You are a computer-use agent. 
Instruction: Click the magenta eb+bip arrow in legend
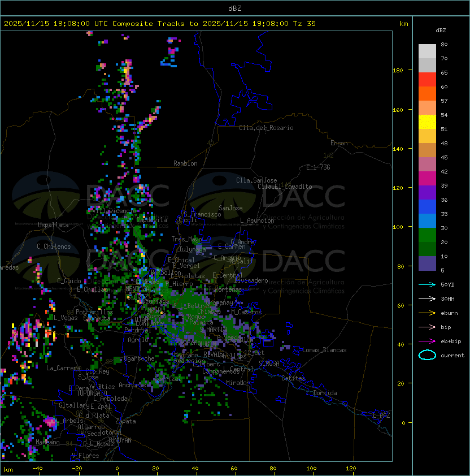coord(427,341)
